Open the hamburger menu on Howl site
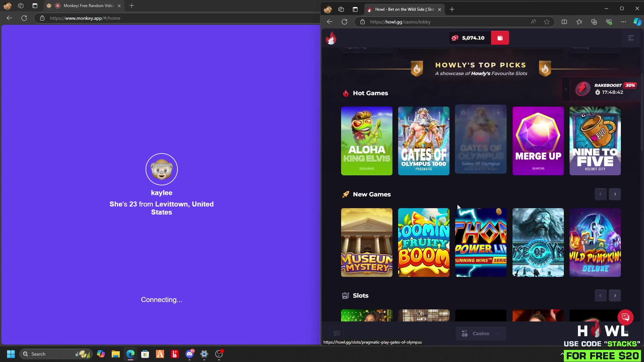The width and height of the screenshot is (644, 362). [x=631, y=38]
